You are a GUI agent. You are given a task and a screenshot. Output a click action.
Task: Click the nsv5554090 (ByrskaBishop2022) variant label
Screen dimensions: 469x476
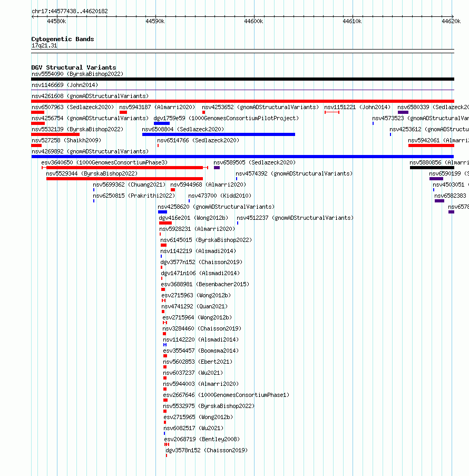(77, 74)
